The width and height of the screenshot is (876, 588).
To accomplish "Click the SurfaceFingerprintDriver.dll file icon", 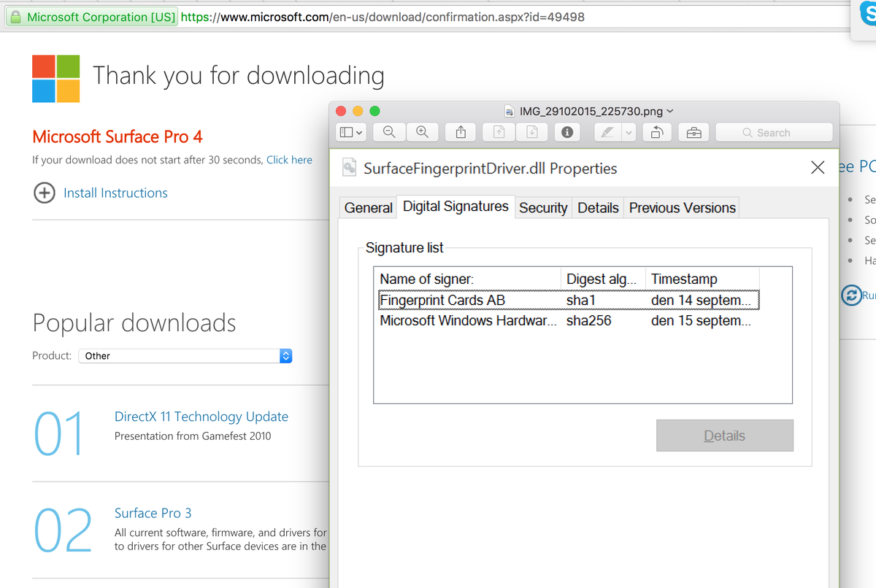I will click(350, 168).
